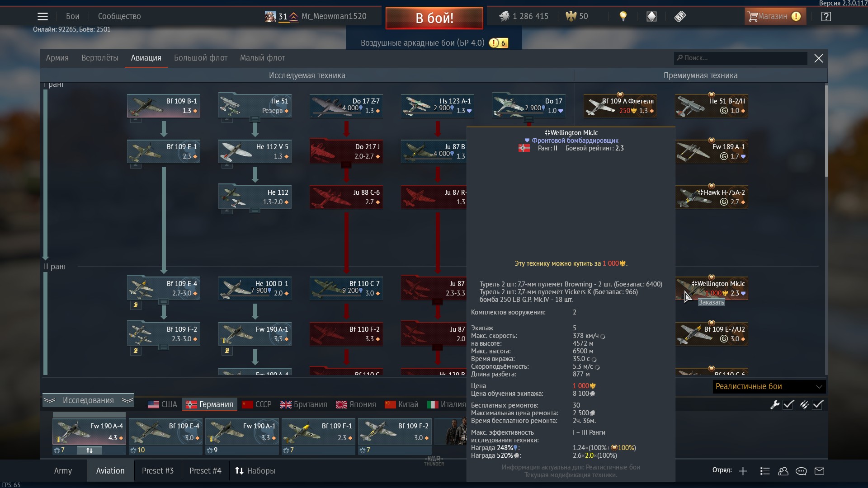
Task: Open the Бои menu
Action: click(x=73, y=16)
